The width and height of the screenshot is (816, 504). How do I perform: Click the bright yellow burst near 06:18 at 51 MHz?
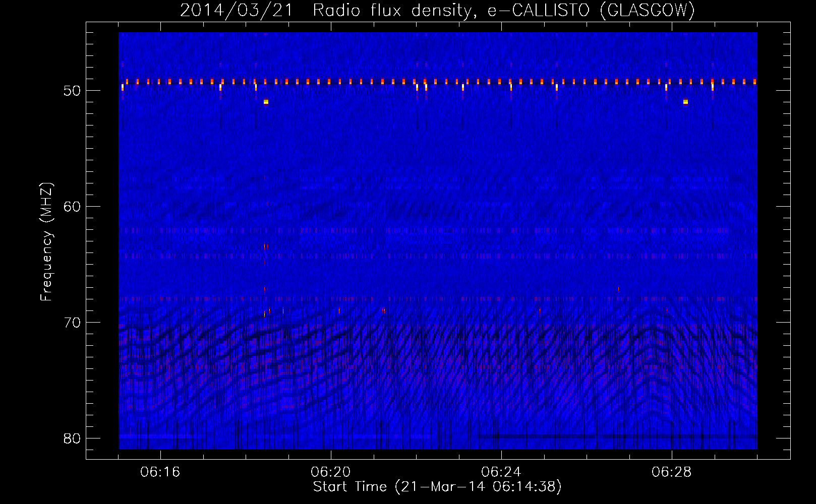266,102
